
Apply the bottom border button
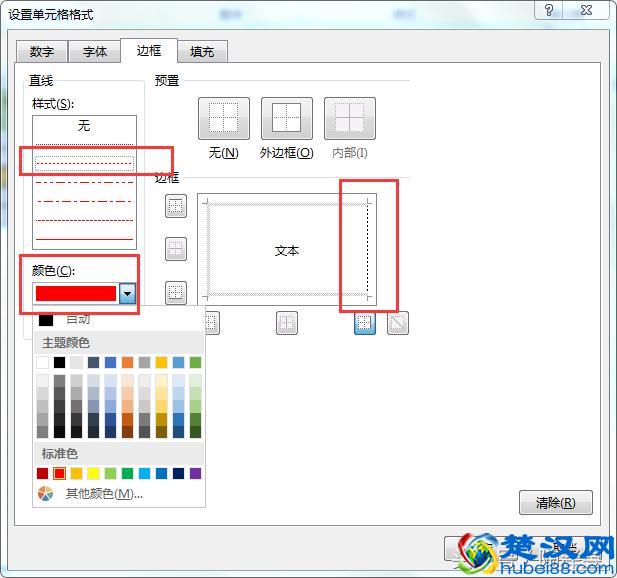click(175, 293)
